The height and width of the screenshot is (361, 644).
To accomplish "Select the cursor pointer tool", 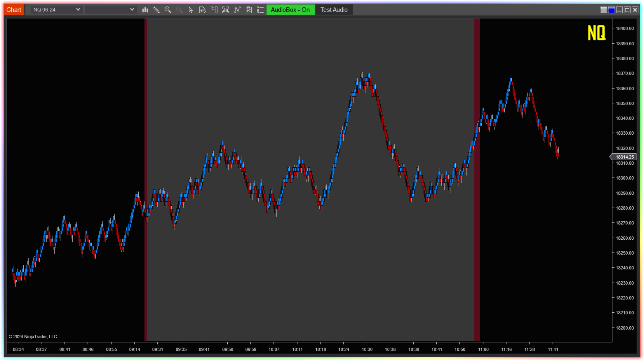I will pyautogui.click(x=191, y=10).
